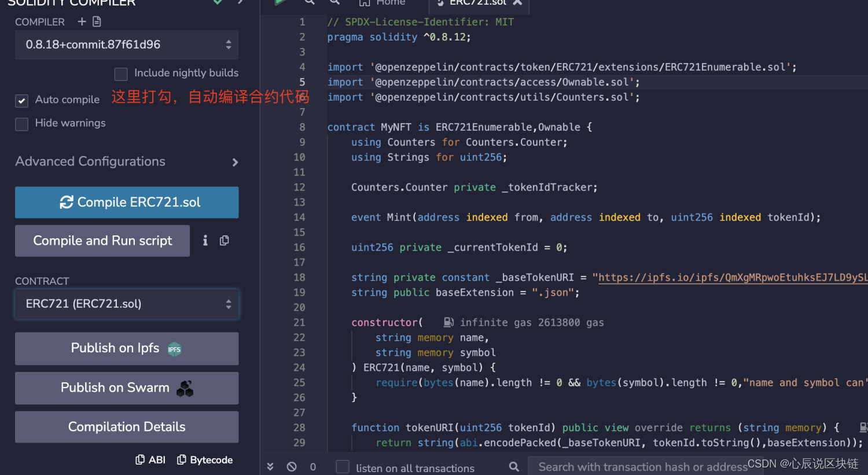Open Compilation Details
Viewport: 868px width, 475px height.
(127, 426)
